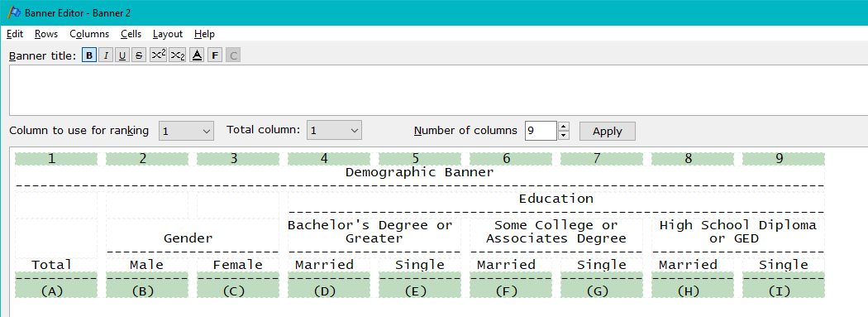Decrease number of columns with down arrow
The width and height of the screenshot is (868, 317).
(564, 135)
